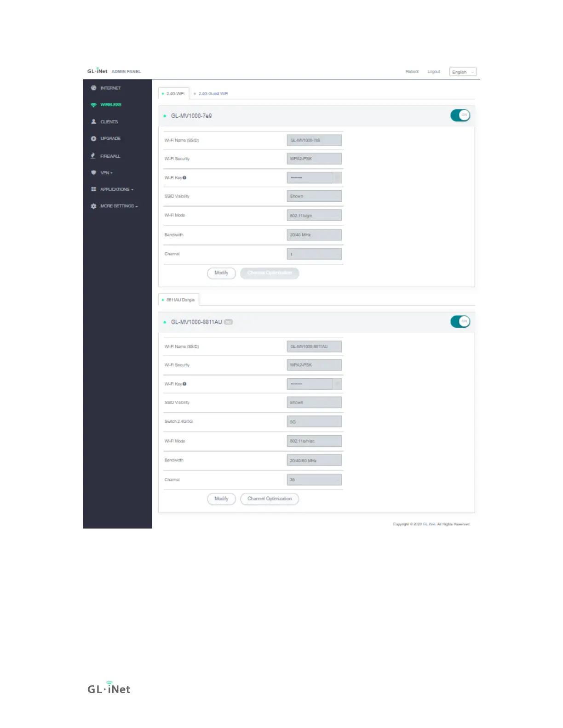Open Bandwidth dropdown showing 20/40 MHz
Screen dimensions: 563x728
(x=314, y=235)
